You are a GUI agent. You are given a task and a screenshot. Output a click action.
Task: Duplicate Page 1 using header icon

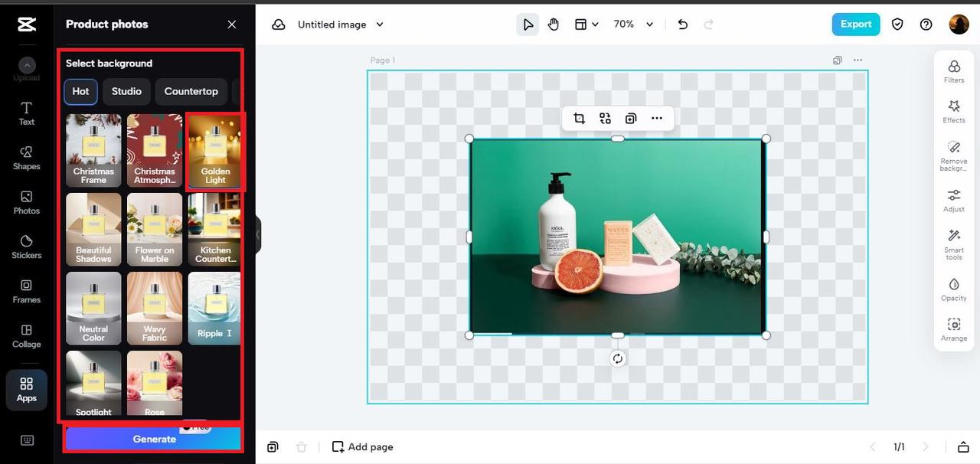838,60
